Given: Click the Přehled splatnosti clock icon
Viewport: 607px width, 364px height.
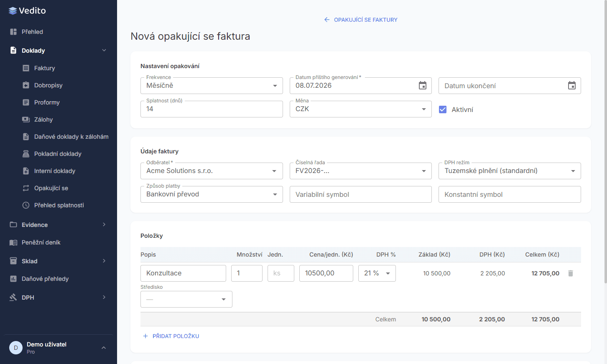Looking at the screenshot, I should pos(26,205).
